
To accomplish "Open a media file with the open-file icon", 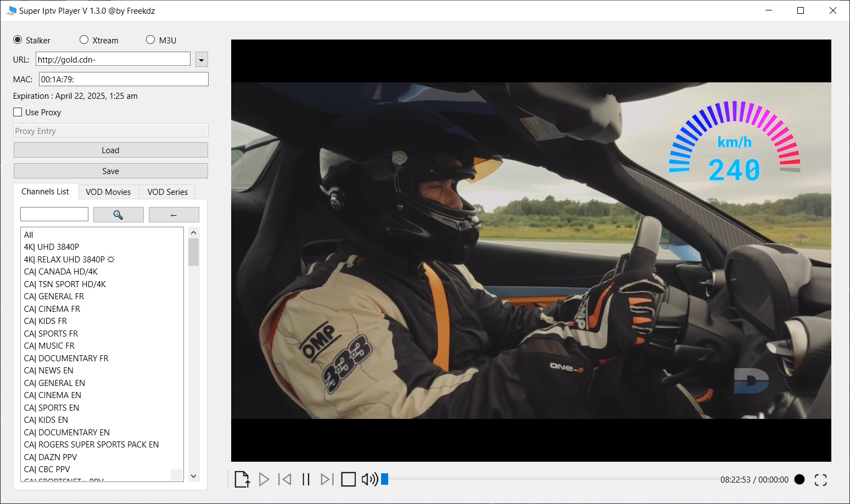I will [242, 479].
